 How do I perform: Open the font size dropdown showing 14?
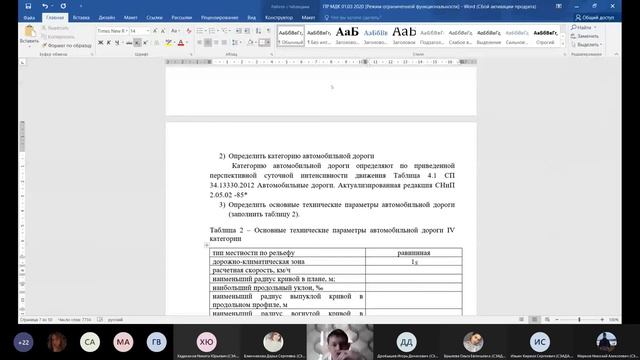click(148, 31)
